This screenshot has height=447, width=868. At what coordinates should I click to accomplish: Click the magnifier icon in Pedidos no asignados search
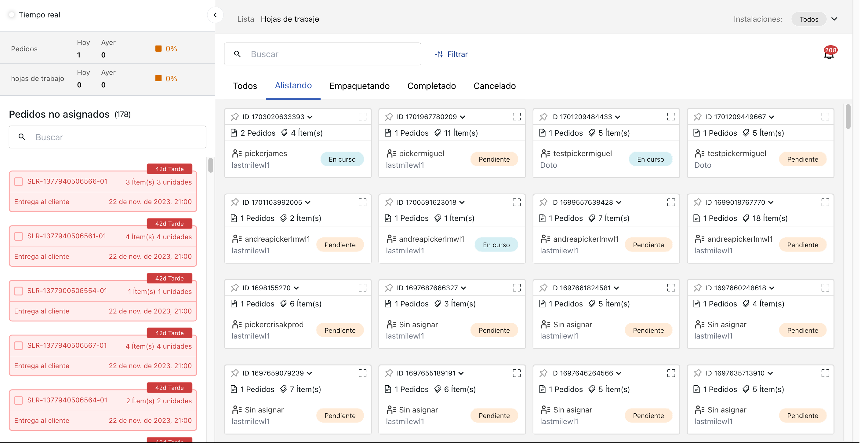tap(22, 137)
